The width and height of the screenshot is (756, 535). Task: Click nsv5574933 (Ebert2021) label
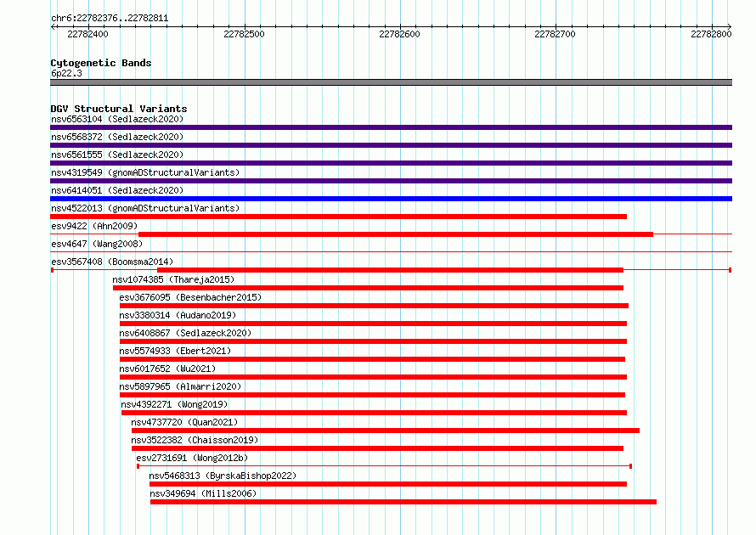point(175,351)
